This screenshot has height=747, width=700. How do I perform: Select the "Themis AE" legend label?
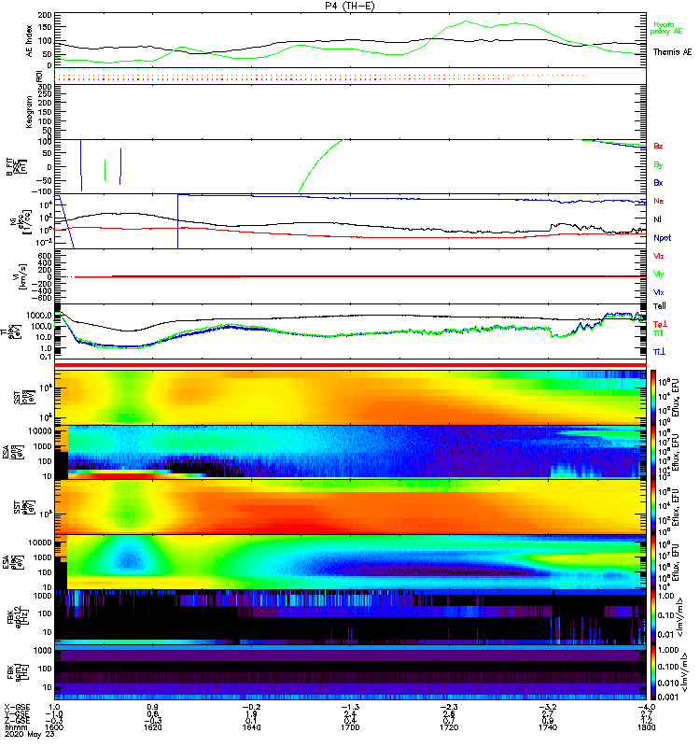click(672, 52)
